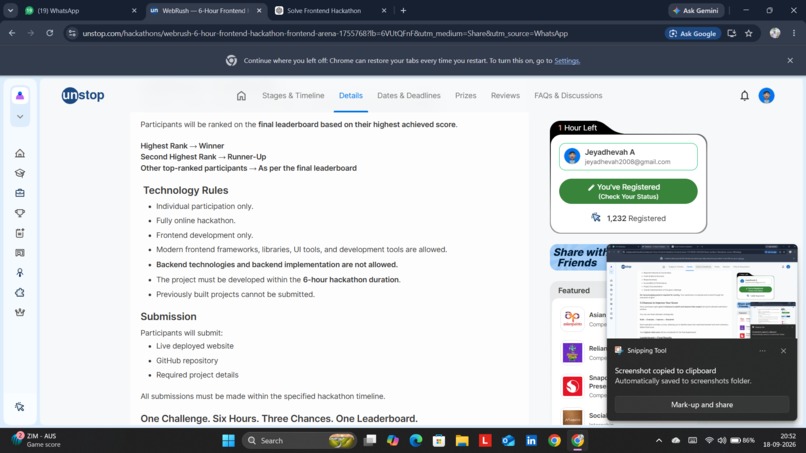Go back in browser history

click(12, 33)
